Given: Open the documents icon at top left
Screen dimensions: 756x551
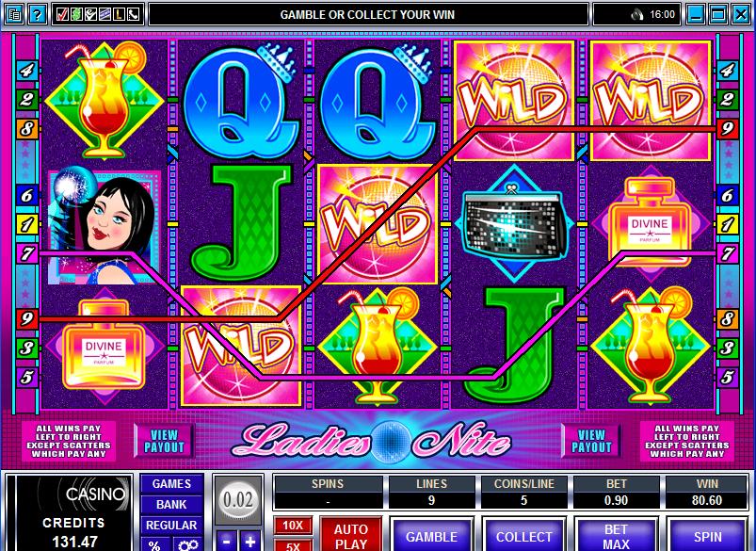Looking at the screenshot, I should pos(14,14).
